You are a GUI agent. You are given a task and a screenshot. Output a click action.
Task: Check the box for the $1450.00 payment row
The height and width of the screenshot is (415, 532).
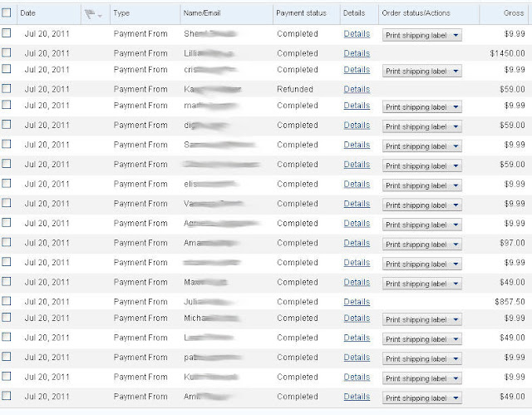(x=6, y=52)
